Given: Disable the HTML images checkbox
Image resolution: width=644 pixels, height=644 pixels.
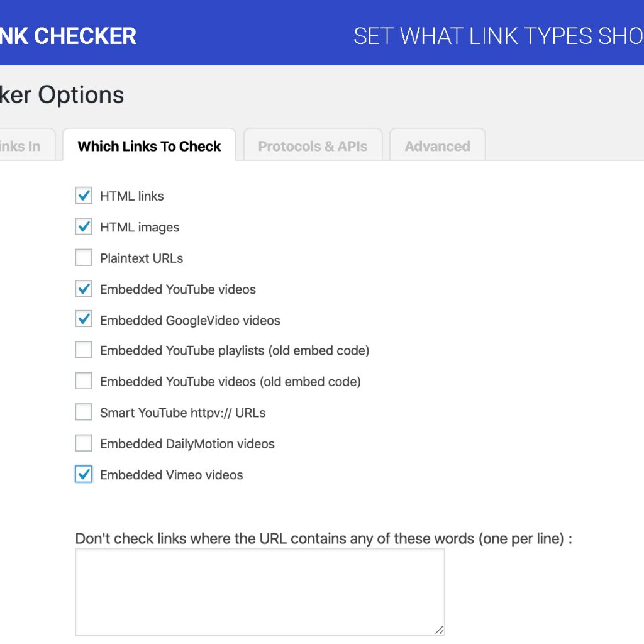Looking at the screenshot, I should coord(84,226).
